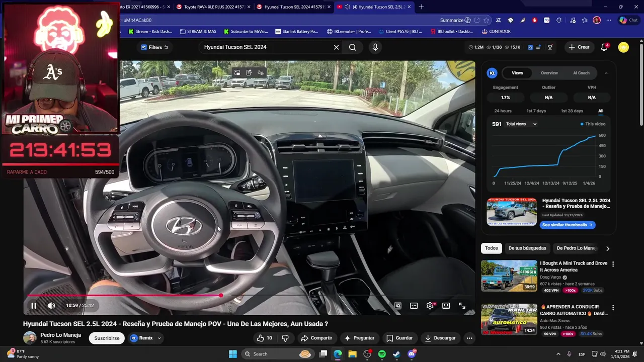Image resolution: width=644 pixels, height=362 pixels.
Task: Open the YouTube account avatar menu
Action: tap(623, 47)
